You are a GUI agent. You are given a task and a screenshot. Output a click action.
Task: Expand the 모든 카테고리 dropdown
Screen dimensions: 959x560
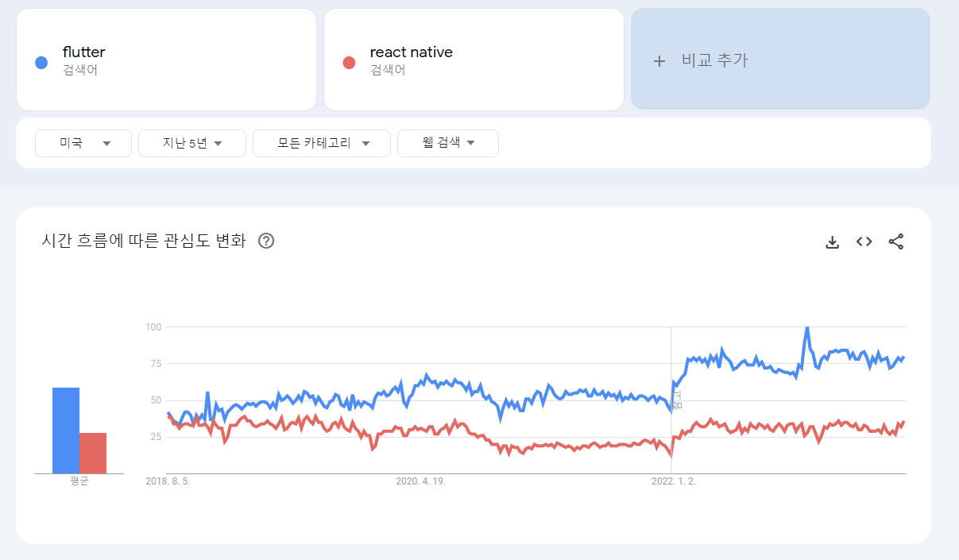click(x=322, y=143)
